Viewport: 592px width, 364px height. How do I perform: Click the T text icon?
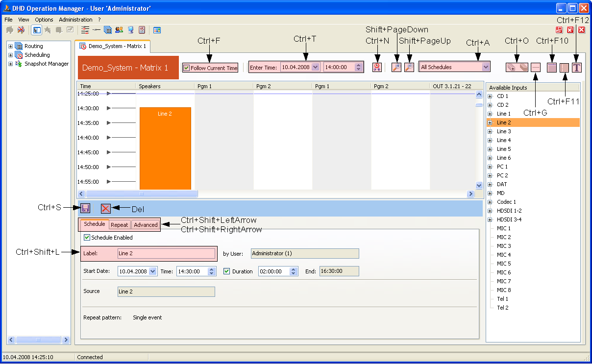[577, 68]
